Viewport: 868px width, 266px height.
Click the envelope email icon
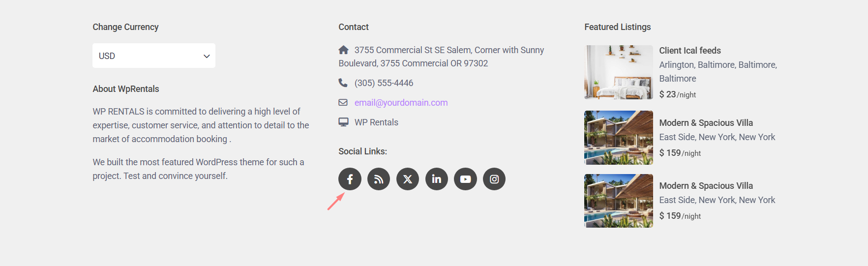pos(343,102)
